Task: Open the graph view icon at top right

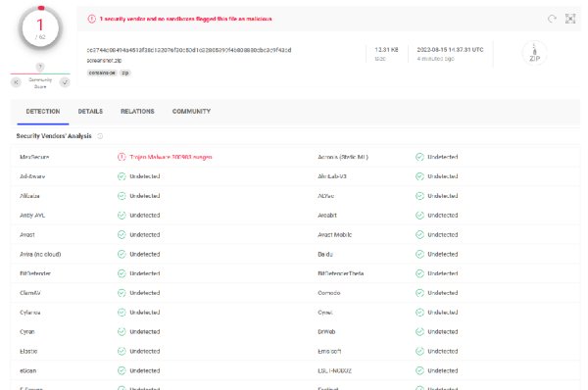Action: (x=570, y=19)
